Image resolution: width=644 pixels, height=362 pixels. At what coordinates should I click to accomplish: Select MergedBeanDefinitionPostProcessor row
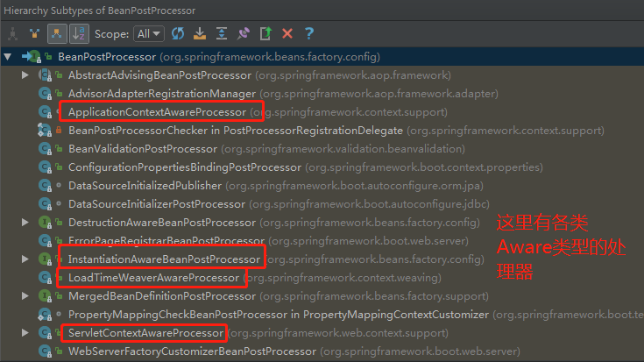tap(322, 296)
